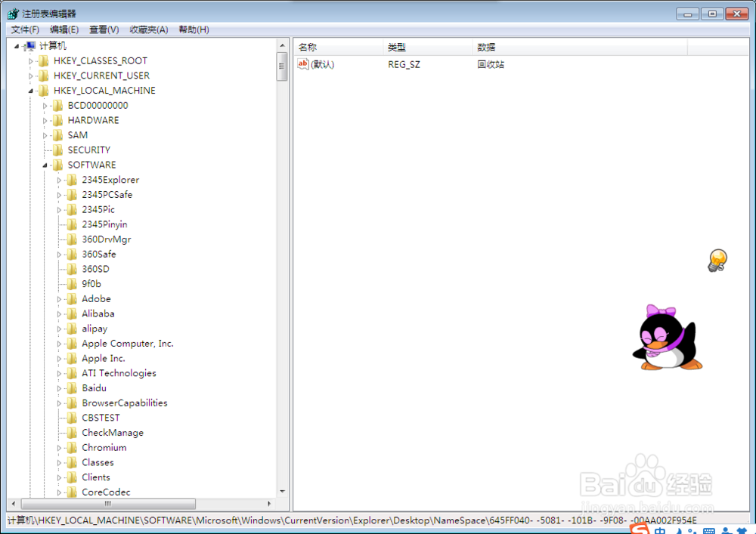Select the 9f0b key
Image resolution: width=756 pixels, height=534 pixels.
coord(91,284)
